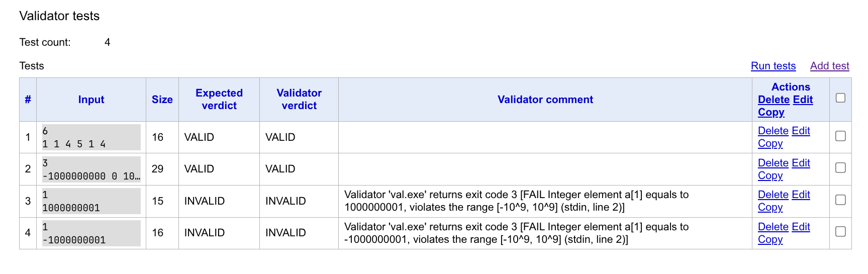Edit test 4
This screenshot has width=868, height=274.
[x=801, y=227]
